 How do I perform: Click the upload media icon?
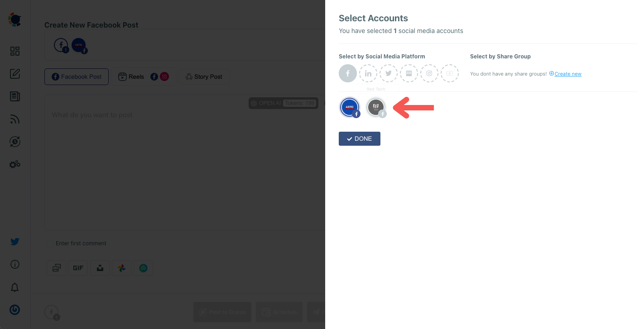(x=100, y=267)
